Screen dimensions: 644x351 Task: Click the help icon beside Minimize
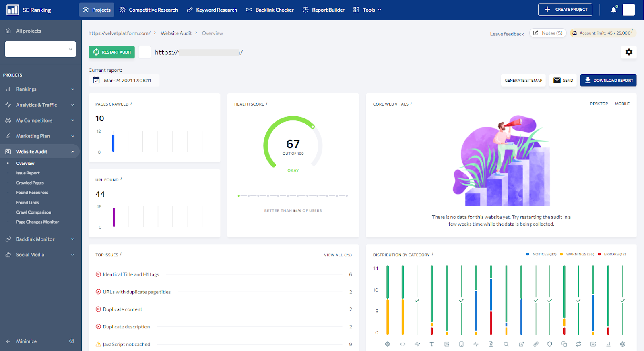click(x=72, y=341)
